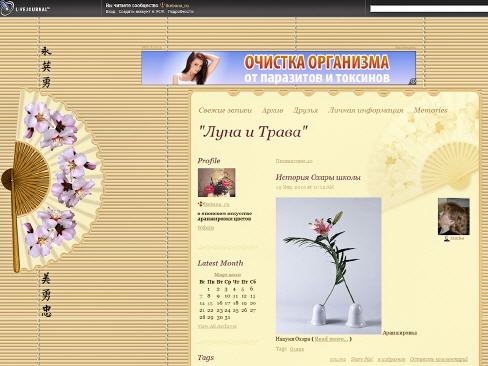Follow the Read more link

(331, 339)
